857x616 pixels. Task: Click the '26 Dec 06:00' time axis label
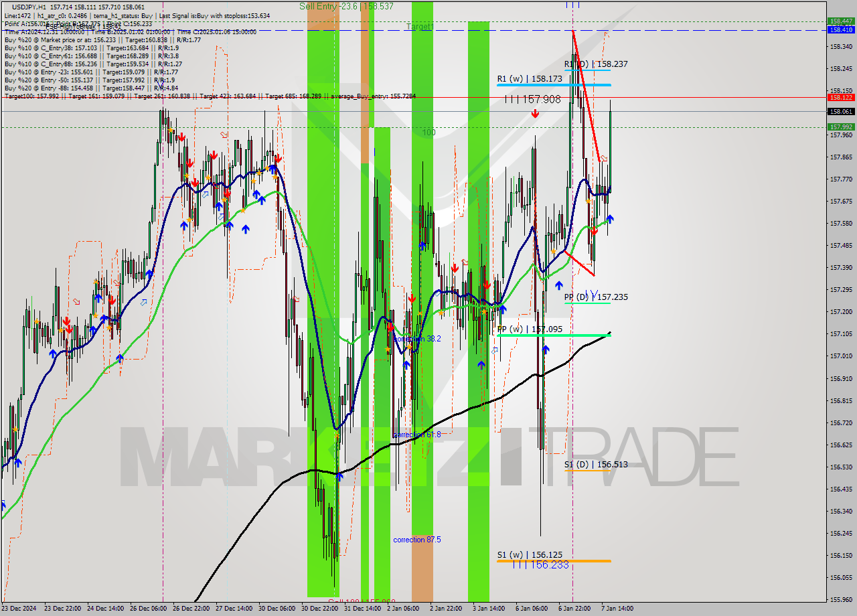click(x=149, y=609)
